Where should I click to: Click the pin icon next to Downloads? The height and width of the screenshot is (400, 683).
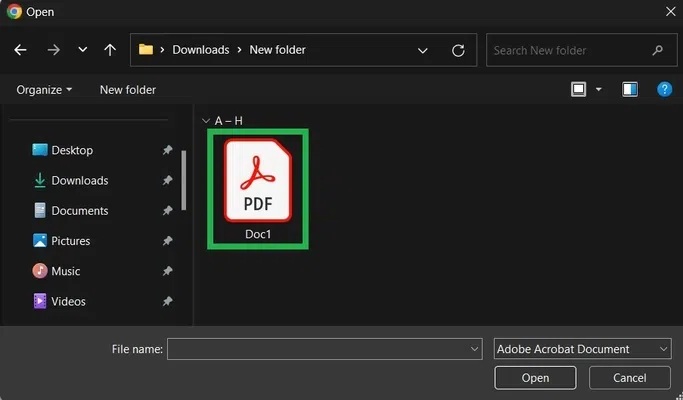click(167, 180)
